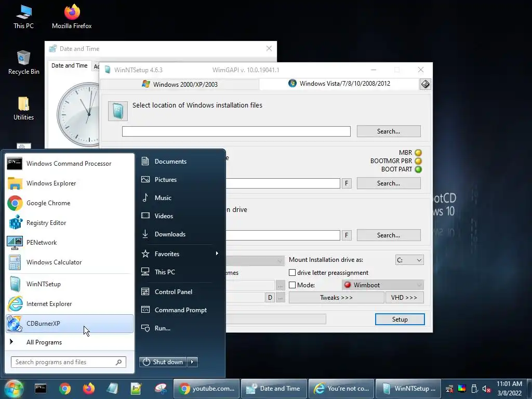Click Search... beside the BOOT PART indicator

point(389,183)
